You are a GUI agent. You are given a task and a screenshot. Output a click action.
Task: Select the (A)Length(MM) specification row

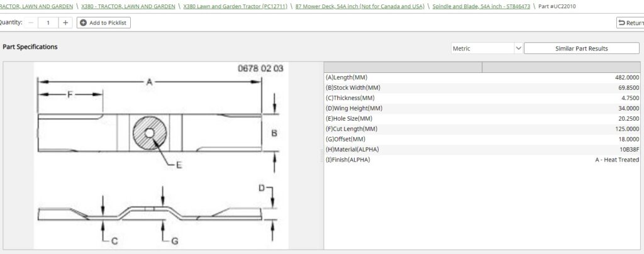[x=483, y=77]
